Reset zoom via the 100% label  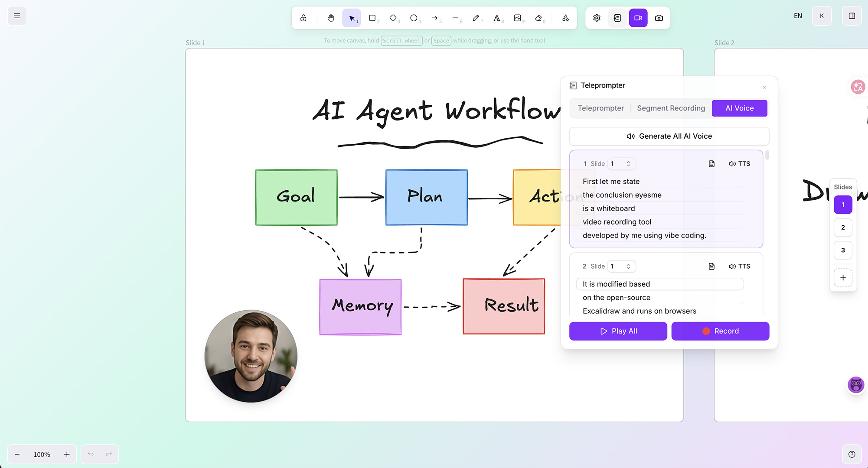(42, 455)
